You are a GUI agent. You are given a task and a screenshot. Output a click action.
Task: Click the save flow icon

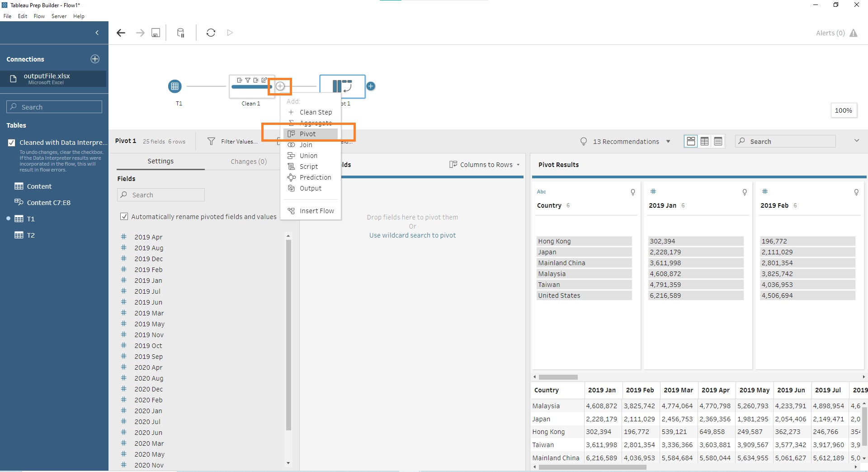pyautogui.click(x=156, y=33)
